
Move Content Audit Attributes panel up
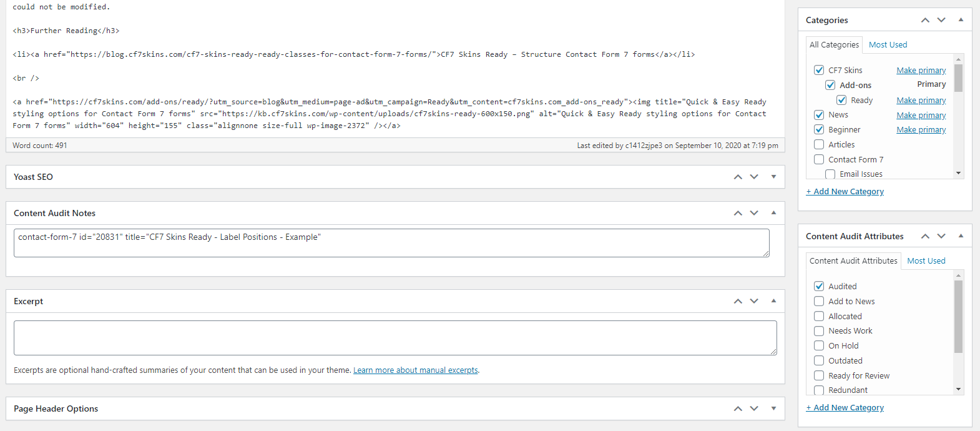[x=925, y=236]
